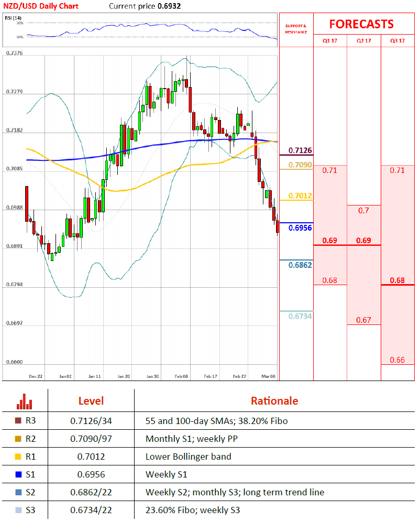420x521 pixels.
Task: Click the Jan 02 date axis label
Action: pyautogui.click(x=65, y=376)
